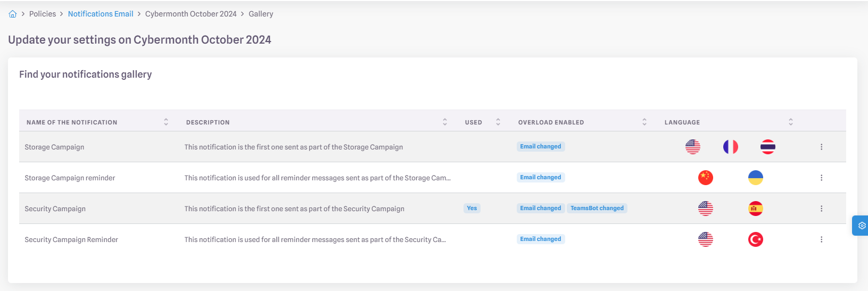Select the Turkish flag for Security Campaign Reminder
The height and width of the screenshot is (291, 868).
coord(756,239)
